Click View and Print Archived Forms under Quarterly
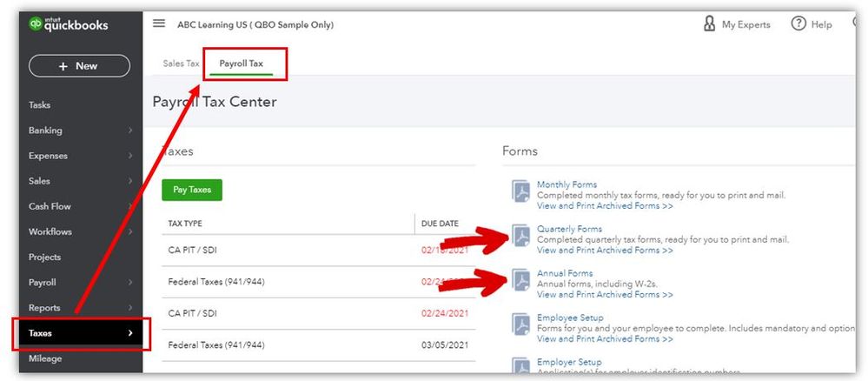This screenshot has width=868, height=381. coord(605,251)
